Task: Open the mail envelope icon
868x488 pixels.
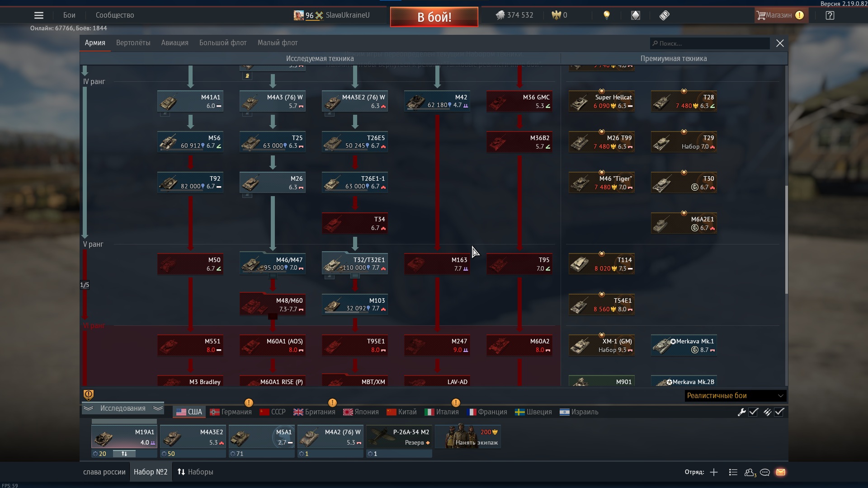Action: click(x=781, y=472)
